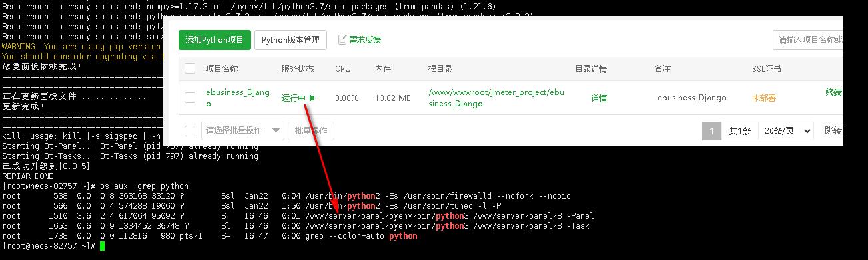Click the 运行中 service status text
868x260 pixels.
click(x=294, y=98)
